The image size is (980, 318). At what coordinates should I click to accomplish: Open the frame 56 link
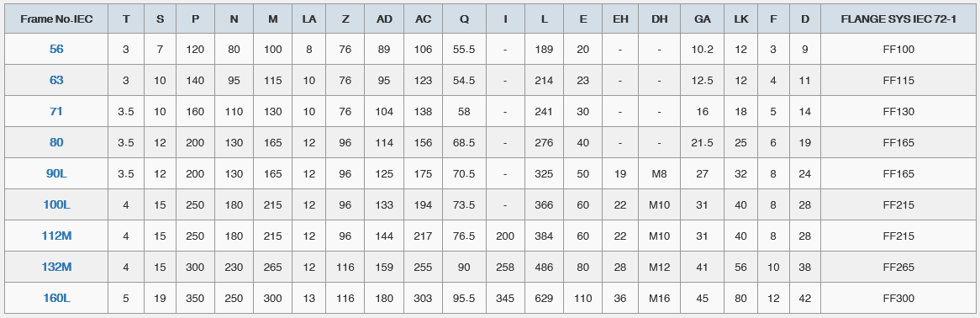(x=56, y=49)
